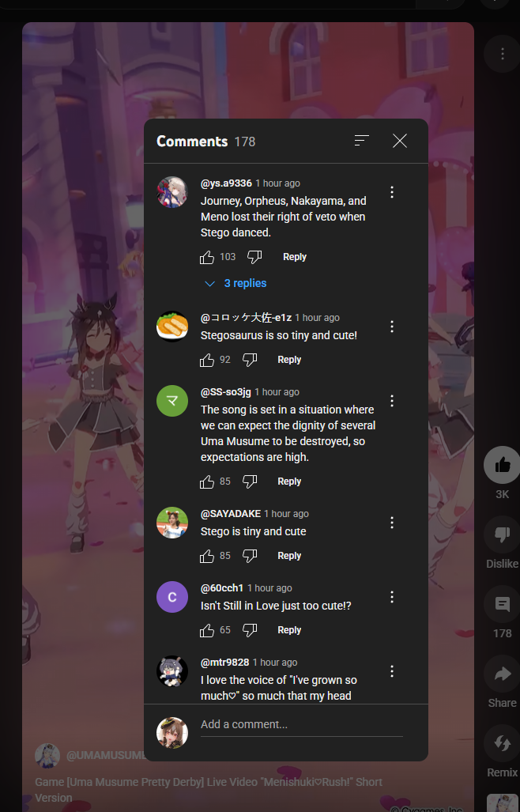Click the Add a comment field

(x=302, y=725)
